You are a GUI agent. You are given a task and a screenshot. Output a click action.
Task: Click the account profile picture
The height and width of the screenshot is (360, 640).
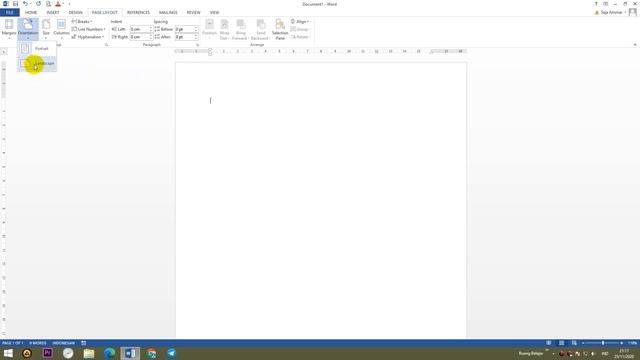click(633, 12)
